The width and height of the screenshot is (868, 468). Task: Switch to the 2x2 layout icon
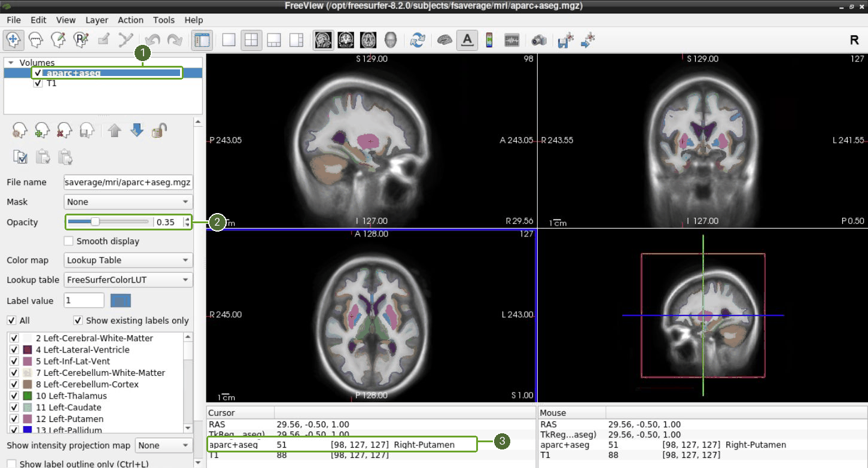point(251,40)
